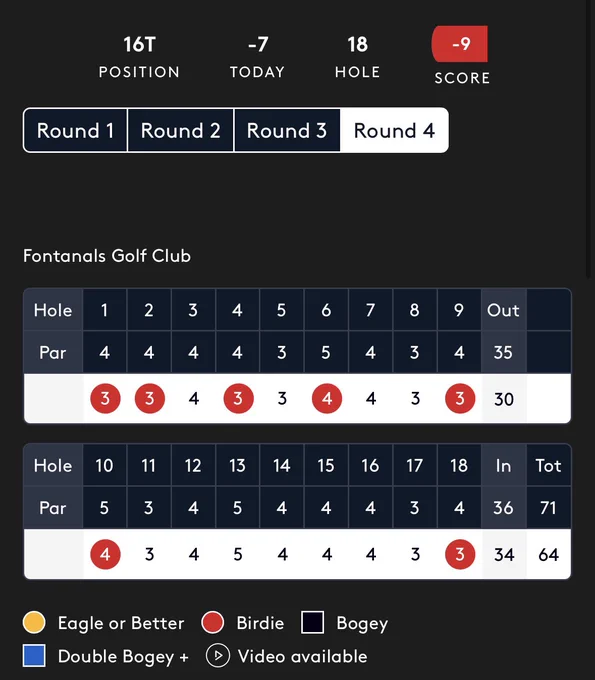Image resolution: width=595 pixels, height=680 pixels.
Task: Click the Video available play icon
Action: coord(218,656)
